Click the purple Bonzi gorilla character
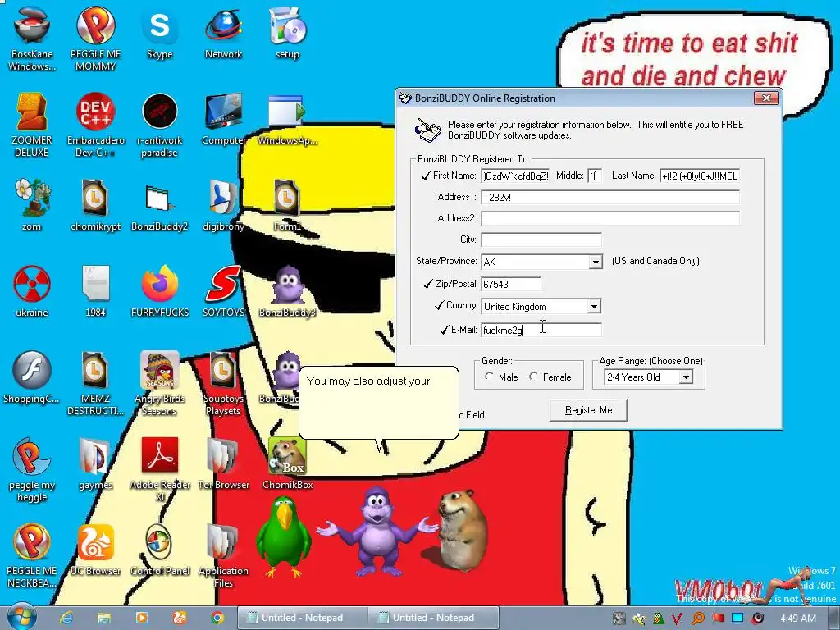The height and width of the screenshot is (630, 840). 377,532
